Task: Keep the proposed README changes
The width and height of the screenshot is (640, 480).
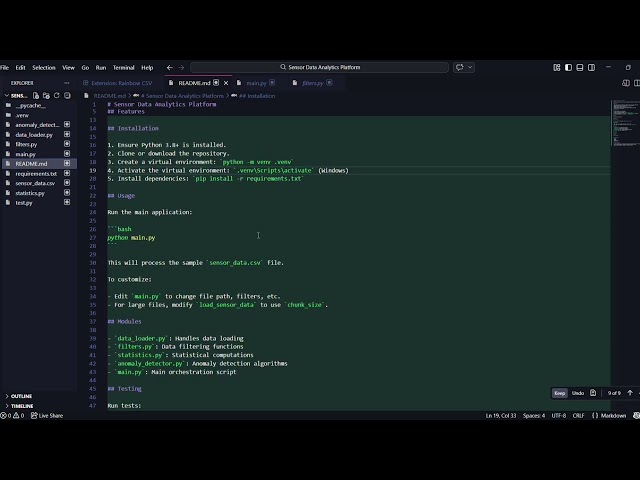Action: point(560,393)
